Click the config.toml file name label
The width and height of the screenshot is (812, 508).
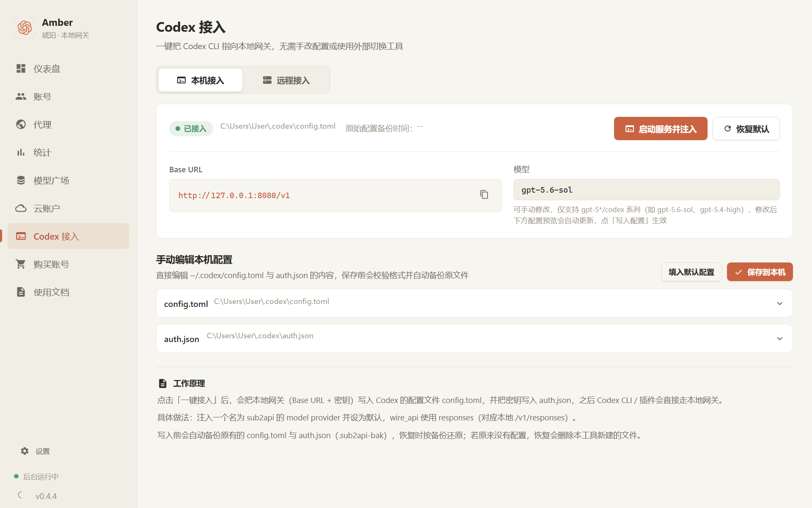[x=186, y=304]
